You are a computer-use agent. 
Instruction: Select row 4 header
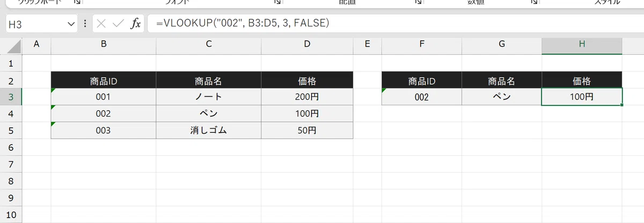tap(11, 114)
